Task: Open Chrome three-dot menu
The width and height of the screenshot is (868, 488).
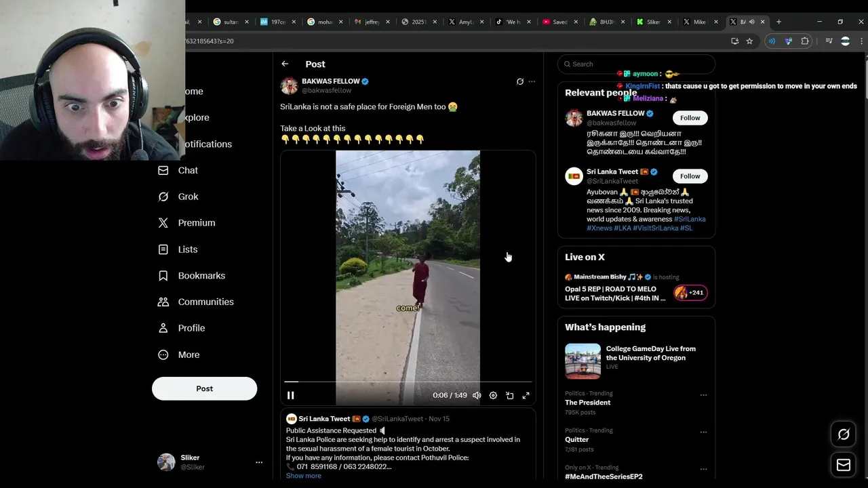Action: [862, 41]
